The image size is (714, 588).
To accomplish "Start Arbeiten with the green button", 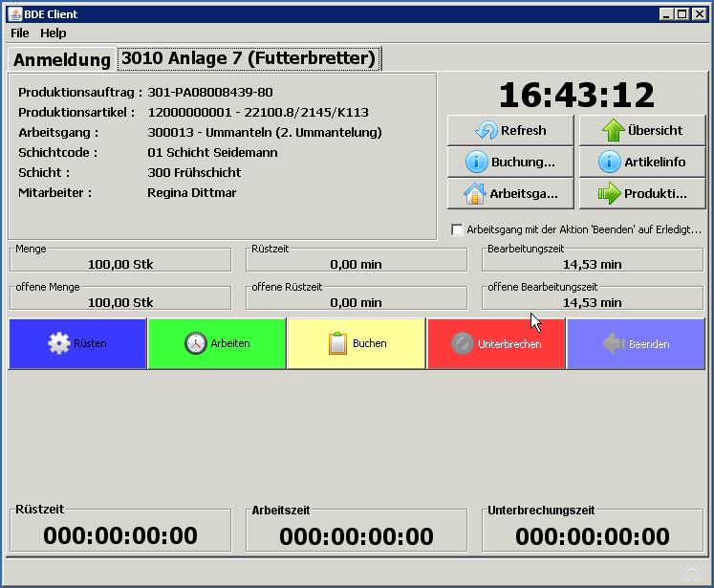I will click(217, 344).
